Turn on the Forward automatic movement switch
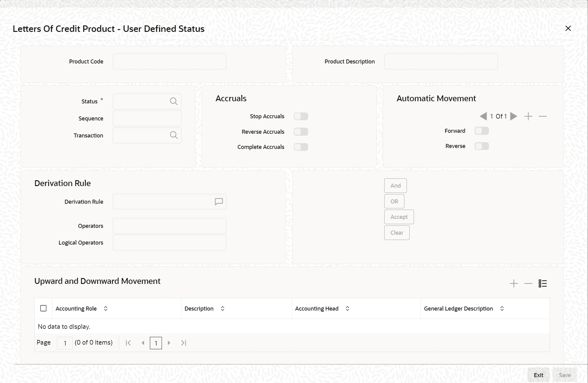The image size is (588, 383). [482, 131]
